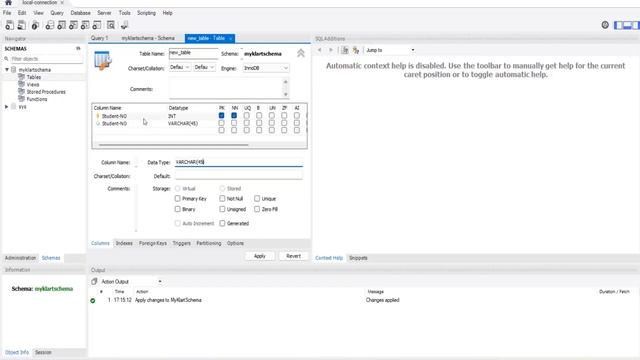Create a new table toolbar icon

[61, 25]
